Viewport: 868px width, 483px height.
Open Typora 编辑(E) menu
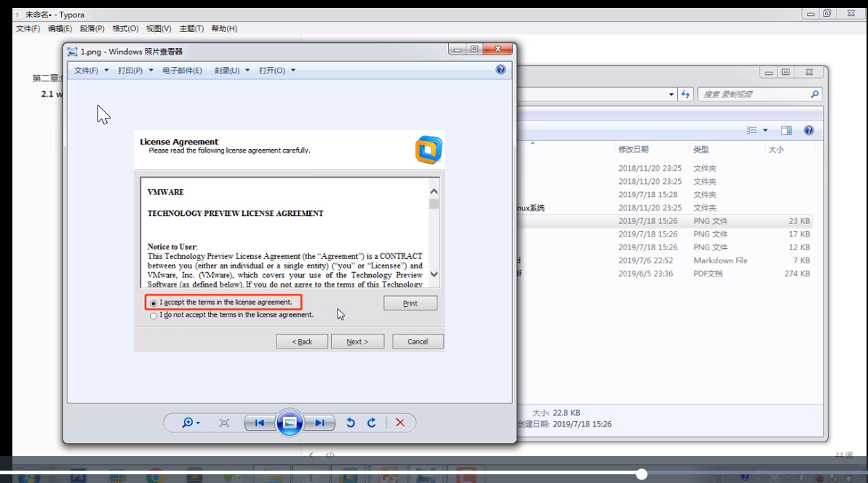(60, 28)
